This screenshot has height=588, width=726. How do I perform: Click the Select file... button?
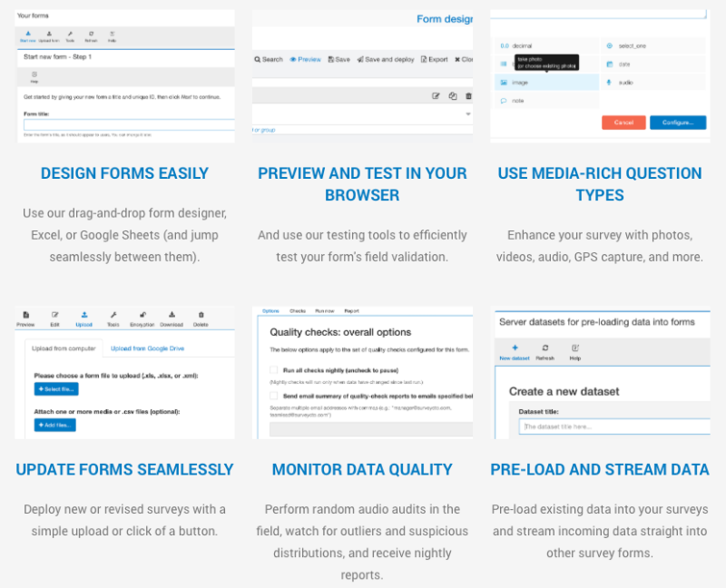(x=56, y=389)
